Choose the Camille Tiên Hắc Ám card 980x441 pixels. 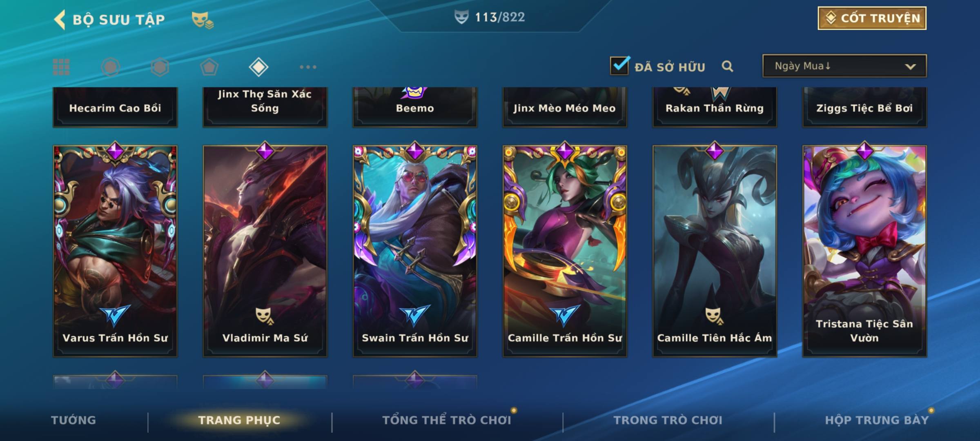click(715, 251)
